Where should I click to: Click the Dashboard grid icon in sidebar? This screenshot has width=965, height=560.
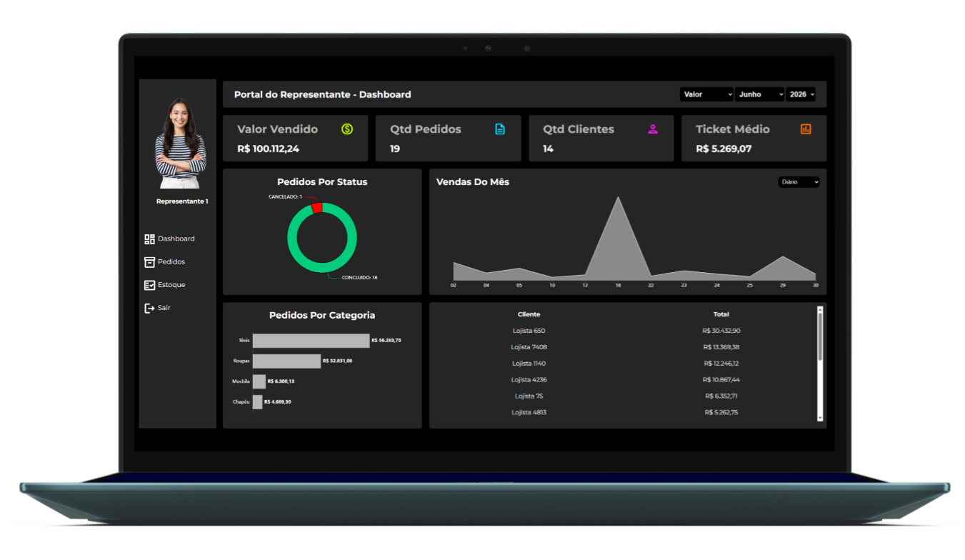pos(149,239)
